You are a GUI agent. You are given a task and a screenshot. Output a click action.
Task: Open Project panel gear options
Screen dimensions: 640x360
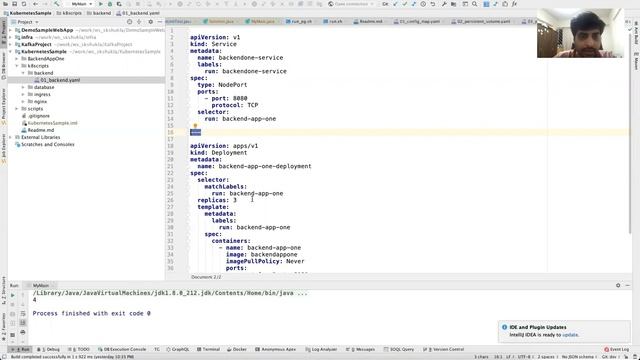(x=150, y=22)
